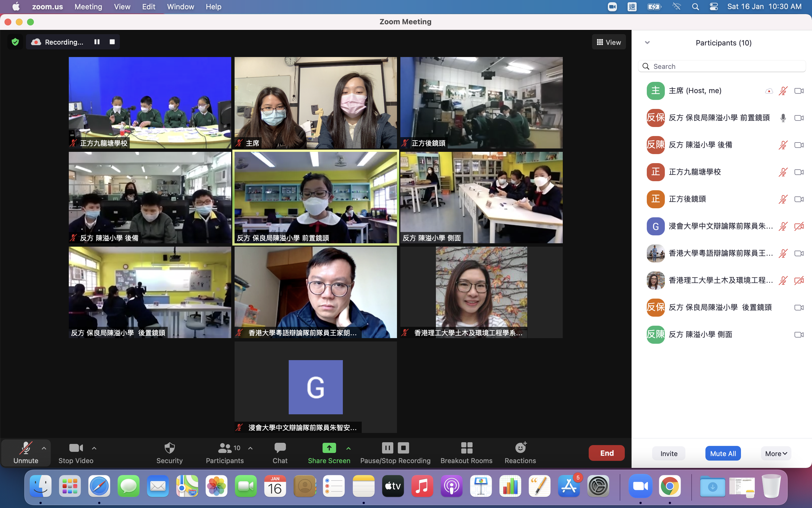Open Zoom app icon in the Dock
Image resolution: width=812 pixels, height=508 pixels.
[x=641, y=486]
